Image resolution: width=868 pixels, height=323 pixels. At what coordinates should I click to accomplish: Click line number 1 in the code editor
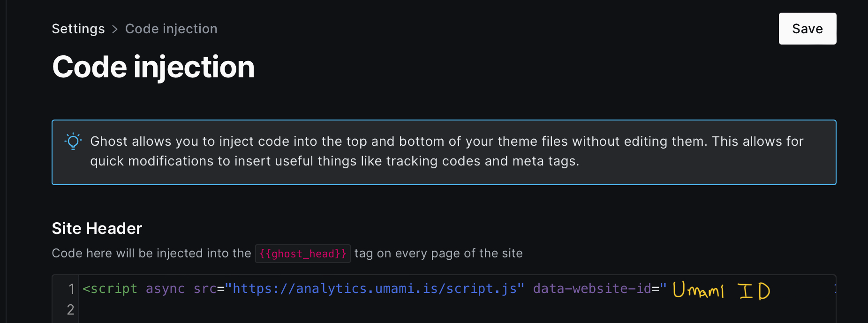pyautogui.click(x=71, y=289)
